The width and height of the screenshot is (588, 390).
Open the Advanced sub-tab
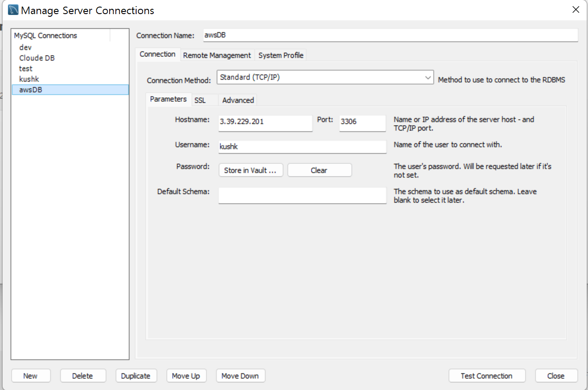click(x=238, y=100)
